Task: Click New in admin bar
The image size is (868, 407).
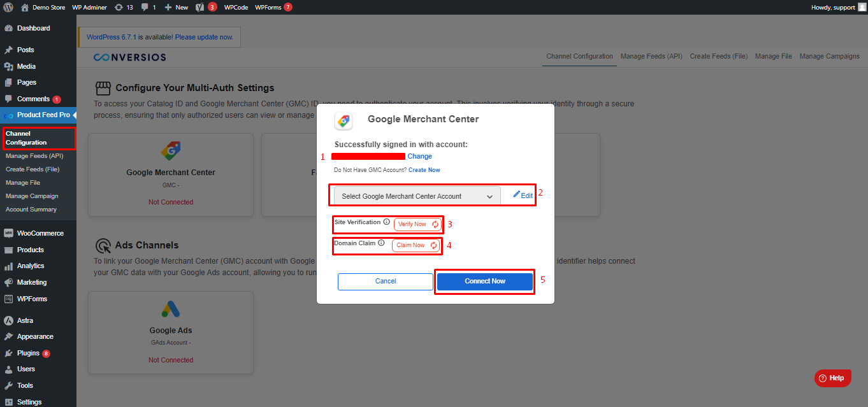Action: [x=176, y=7]
